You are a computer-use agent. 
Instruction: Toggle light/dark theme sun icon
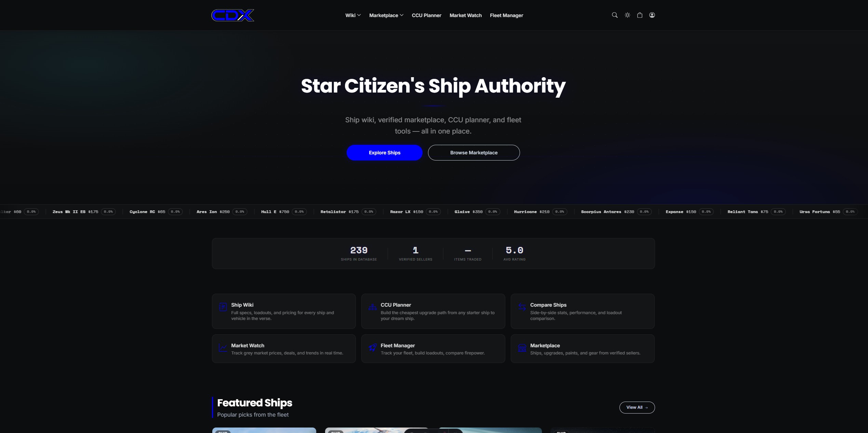[627, 15]
